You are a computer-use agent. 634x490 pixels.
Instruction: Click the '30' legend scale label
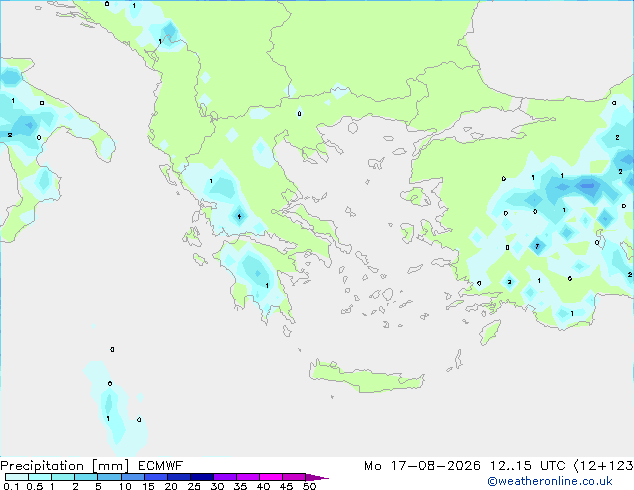point(217,486)
